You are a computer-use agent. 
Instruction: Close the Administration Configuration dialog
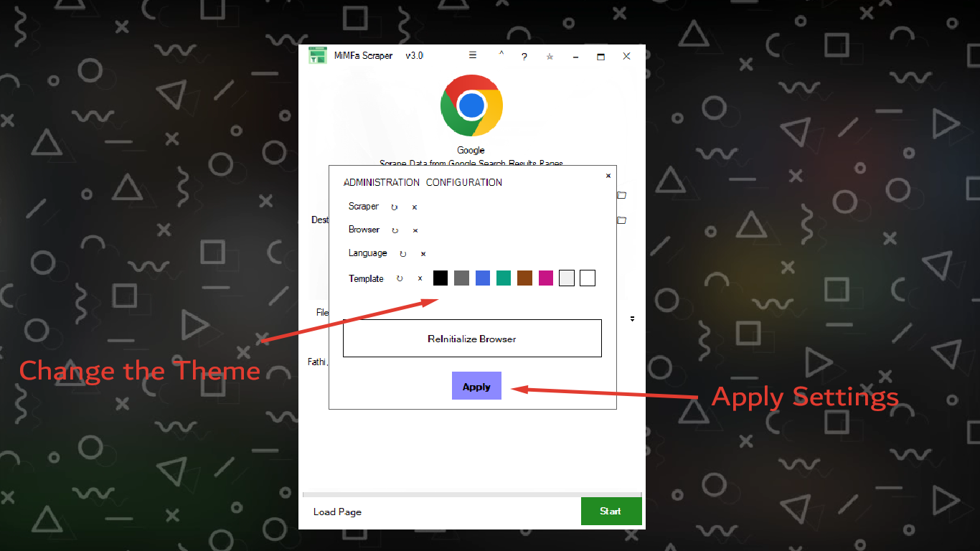point(608,176)
